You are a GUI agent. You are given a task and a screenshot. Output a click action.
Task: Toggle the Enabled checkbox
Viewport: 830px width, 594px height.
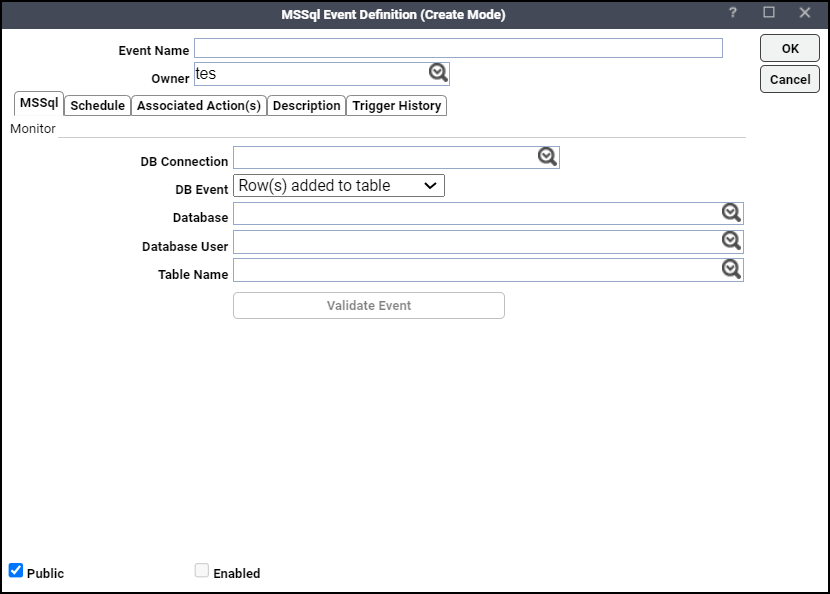202,570
